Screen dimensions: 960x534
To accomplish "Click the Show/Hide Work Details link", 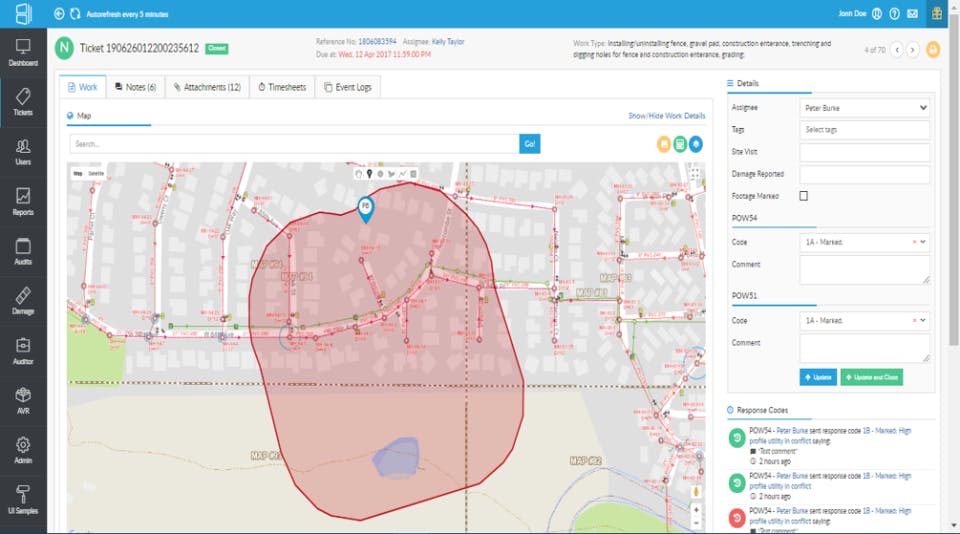I will pos(666,116).
